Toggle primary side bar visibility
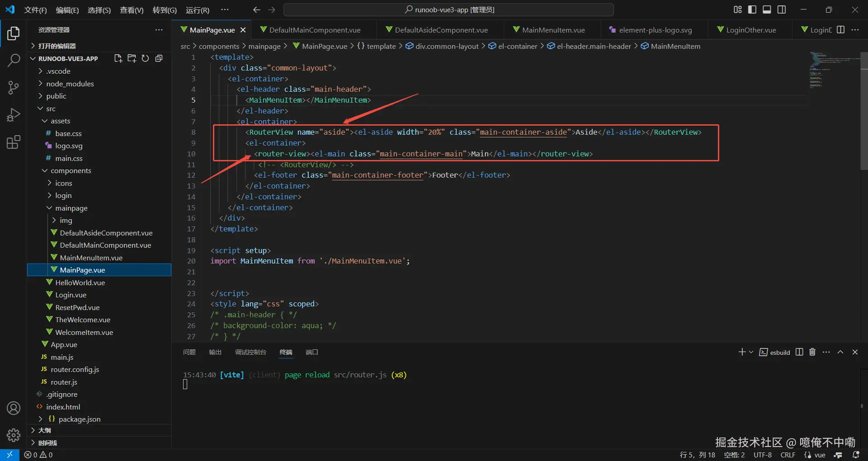Viewport: 868px width, 461px height. tap(752, 9)
